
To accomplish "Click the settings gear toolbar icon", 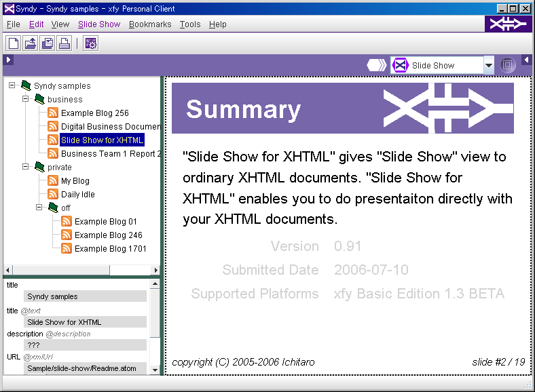I will [x=90, y=43].
